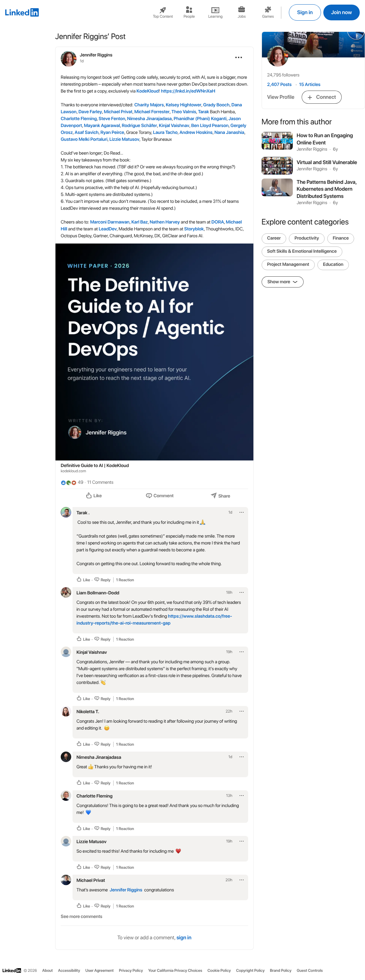Screen dimensions: 365x980
Task: Expand categories with Show more
Action: 282,282
